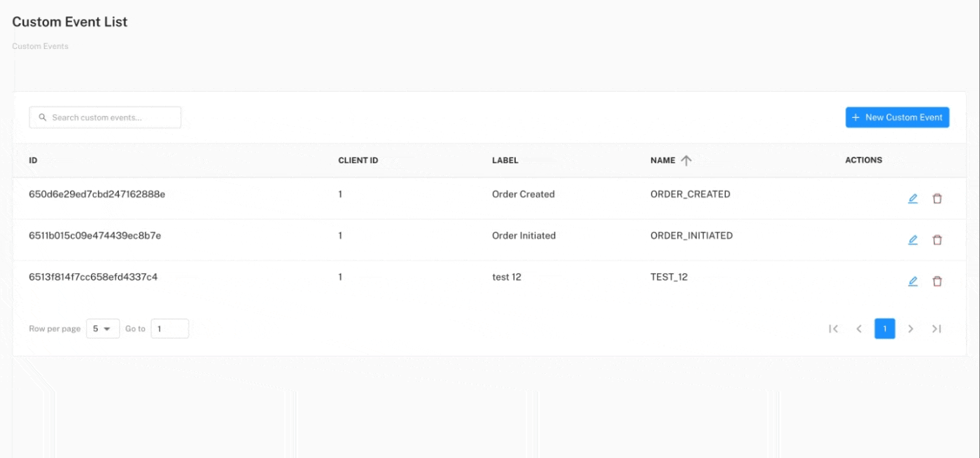Jump to first page of results

(833, 328)
